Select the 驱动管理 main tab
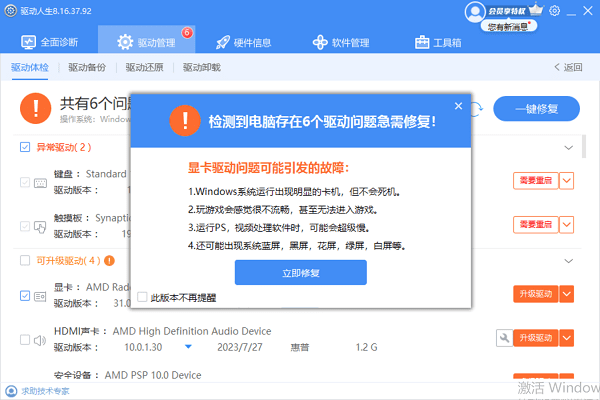 pyautogui.click(x=146, y=39)
